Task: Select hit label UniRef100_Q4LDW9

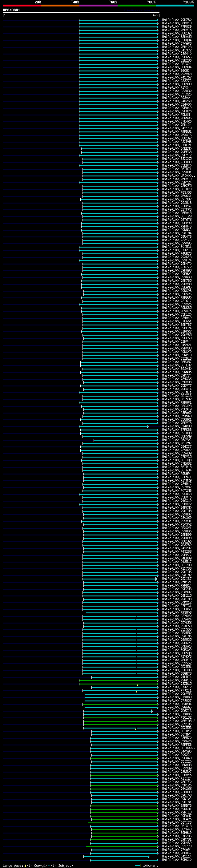Action: click(x=177, y=559)
